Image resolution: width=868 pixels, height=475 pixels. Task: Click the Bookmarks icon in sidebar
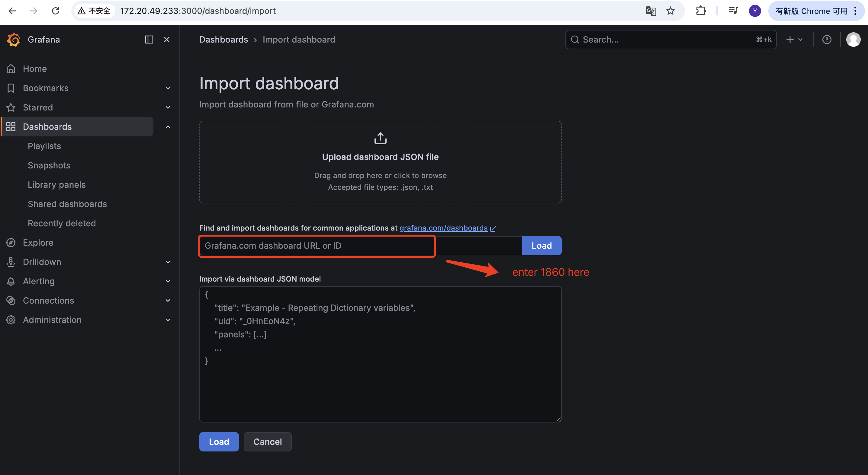tap(11, 88)
